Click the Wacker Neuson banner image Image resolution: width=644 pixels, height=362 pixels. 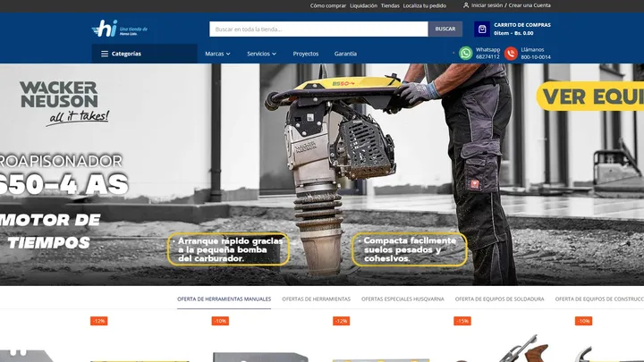coord(322,174)
